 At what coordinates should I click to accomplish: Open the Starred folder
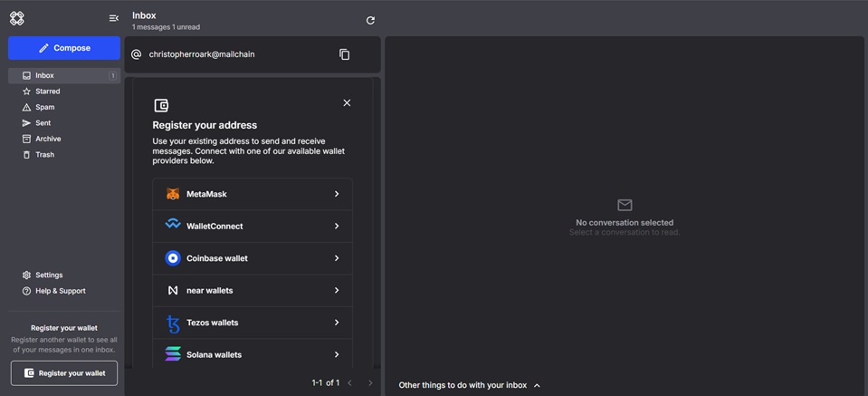pos(47,92)
